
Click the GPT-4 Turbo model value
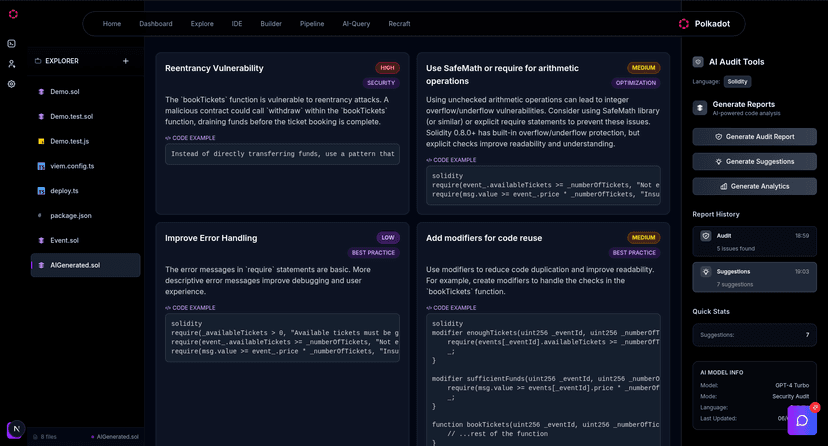point(792,386)
